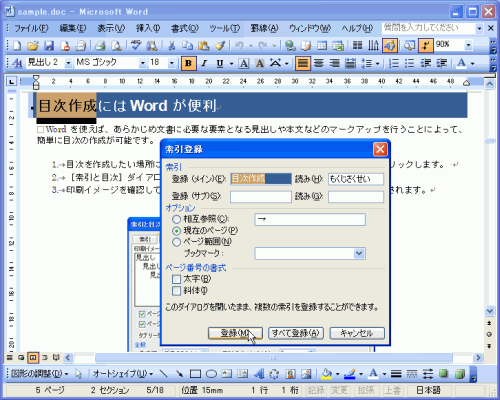Viewport: 500px width, 400px height.
Task: Click vertical scrollbar down arrow
Action: (x=489, y=311)
